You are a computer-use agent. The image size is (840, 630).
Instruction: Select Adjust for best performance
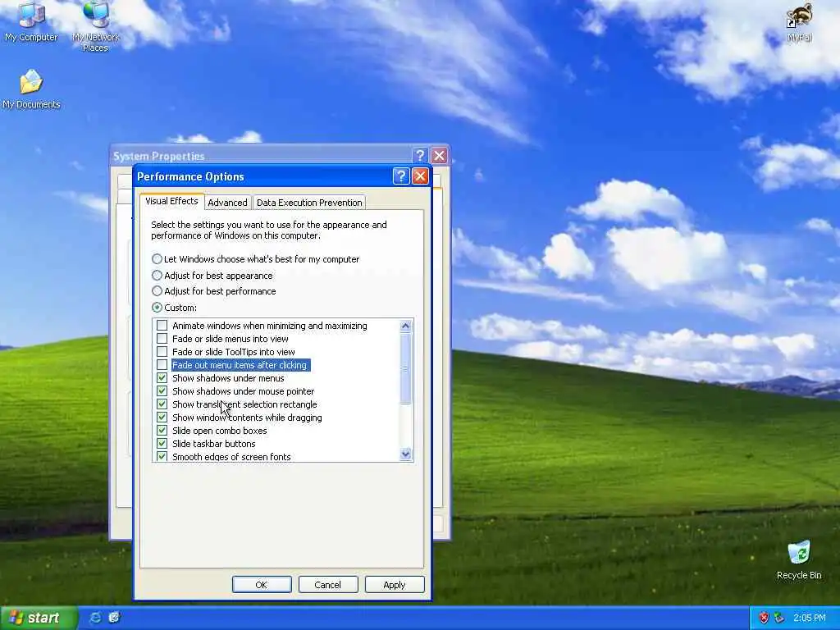tap(214, 291)
